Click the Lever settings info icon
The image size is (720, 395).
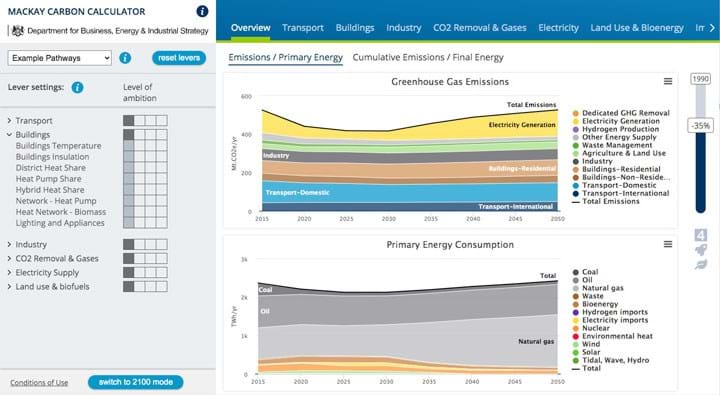(78, 87)
